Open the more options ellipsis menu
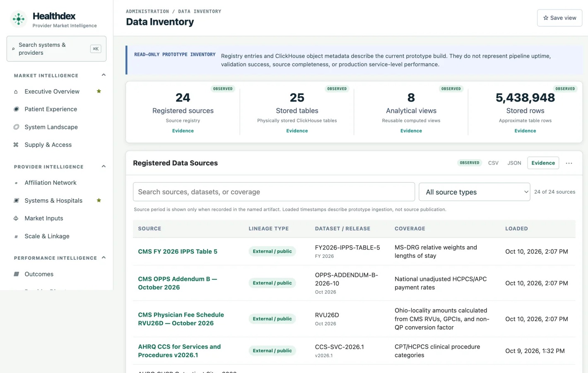The image size is (588, 373). (x=569, y=163)
